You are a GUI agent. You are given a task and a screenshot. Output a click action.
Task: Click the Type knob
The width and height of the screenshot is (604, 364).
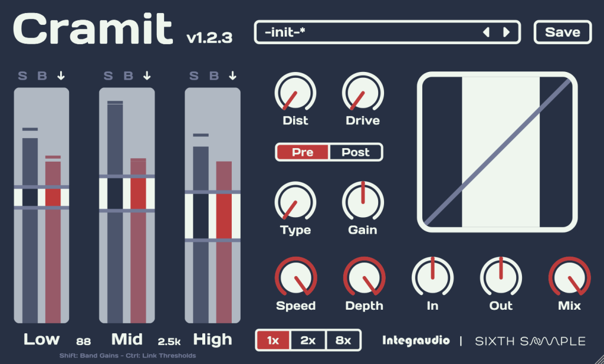click(296, 202)
